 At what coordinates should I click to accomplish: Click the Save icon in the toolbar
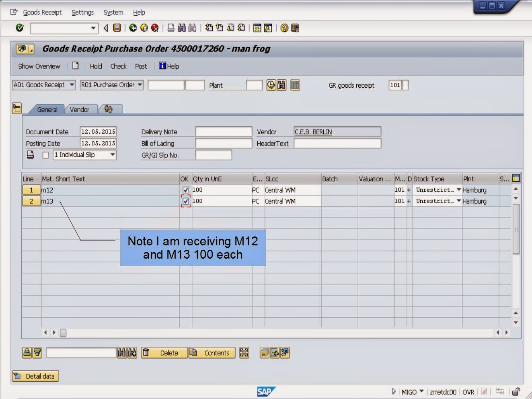[116, 28]
